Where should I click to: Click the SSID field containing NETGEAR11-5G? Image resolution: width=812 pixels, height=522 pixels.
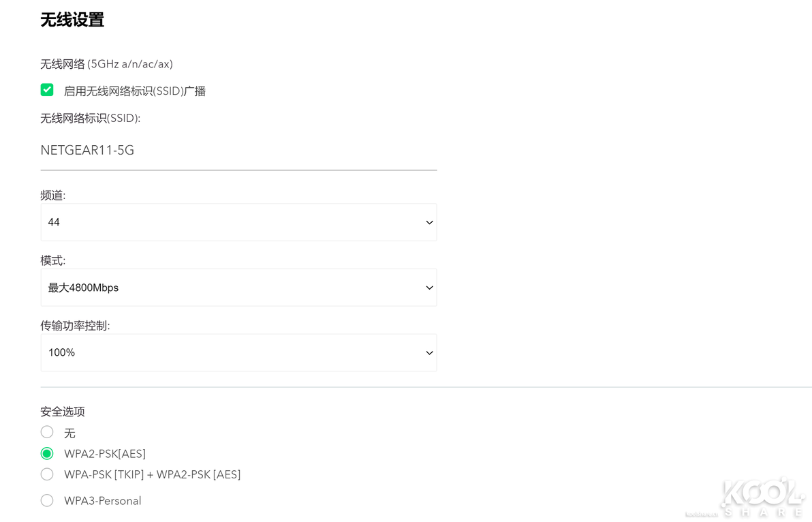tap(238, 151)
